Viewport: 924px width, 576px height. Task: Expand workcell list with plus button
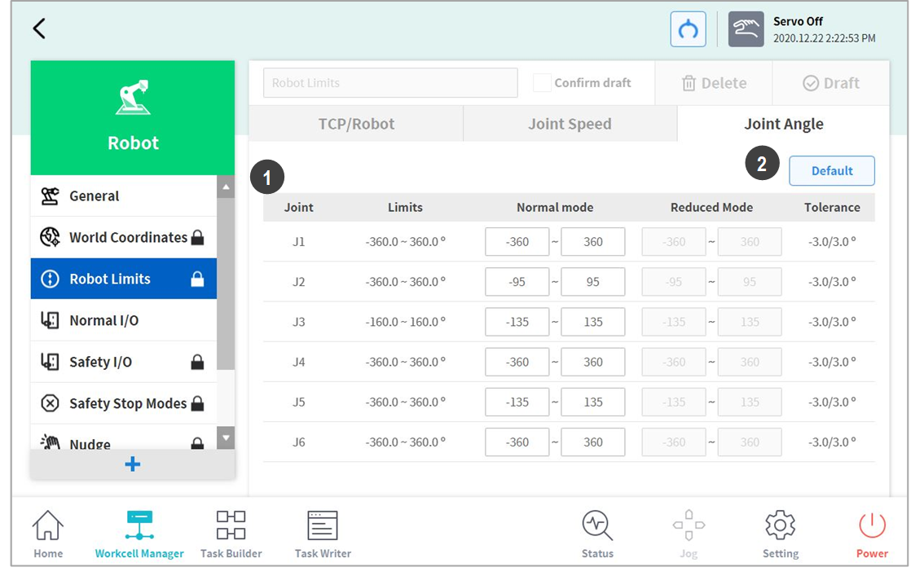[x=133, y=464]
